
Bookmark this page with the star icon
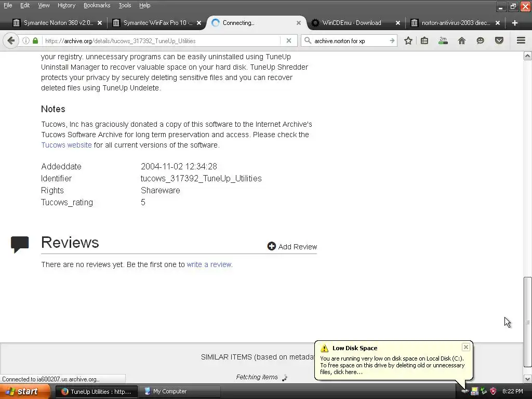click(408, 41)
